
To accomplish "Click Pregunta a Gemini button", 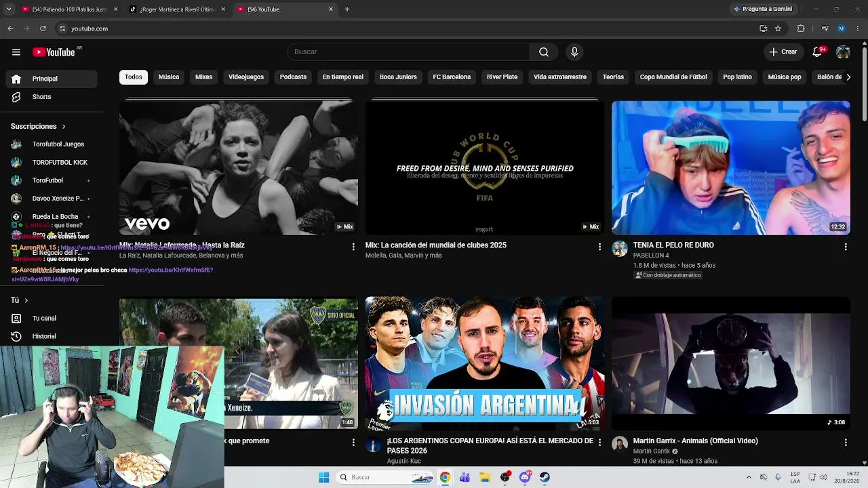I will [x=762, y=9].
